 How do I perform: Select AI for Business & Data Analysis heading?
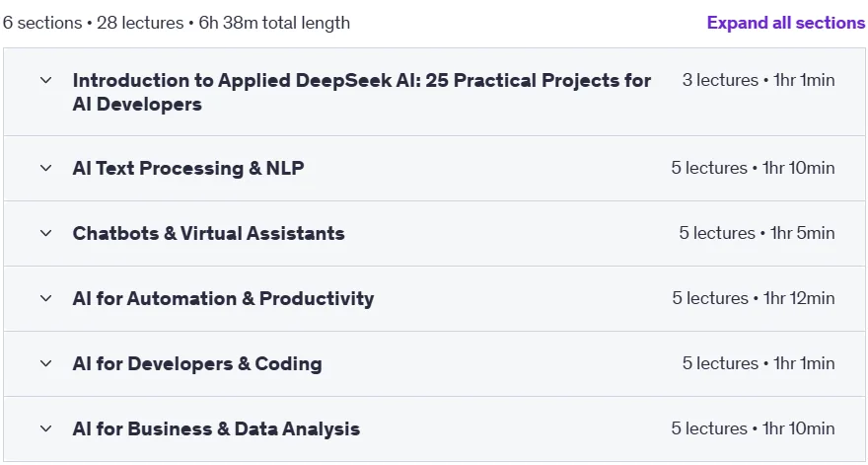[x=216, y=428]
